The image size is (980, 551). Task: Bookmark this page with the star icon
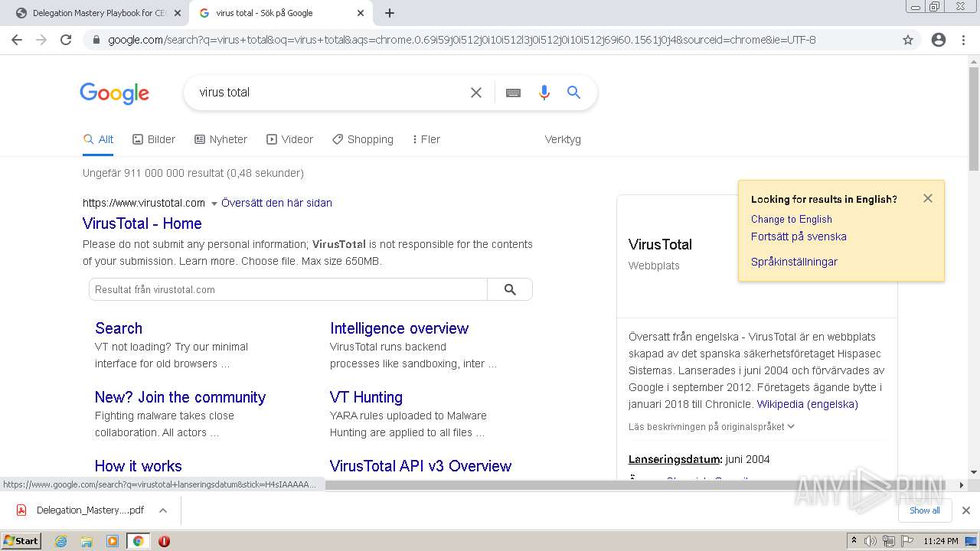tap(908, 40)
